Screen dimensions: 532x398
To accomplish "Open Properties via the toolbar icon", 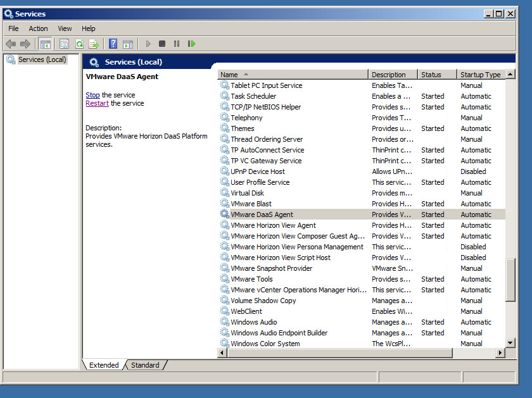I will [64, 44].
